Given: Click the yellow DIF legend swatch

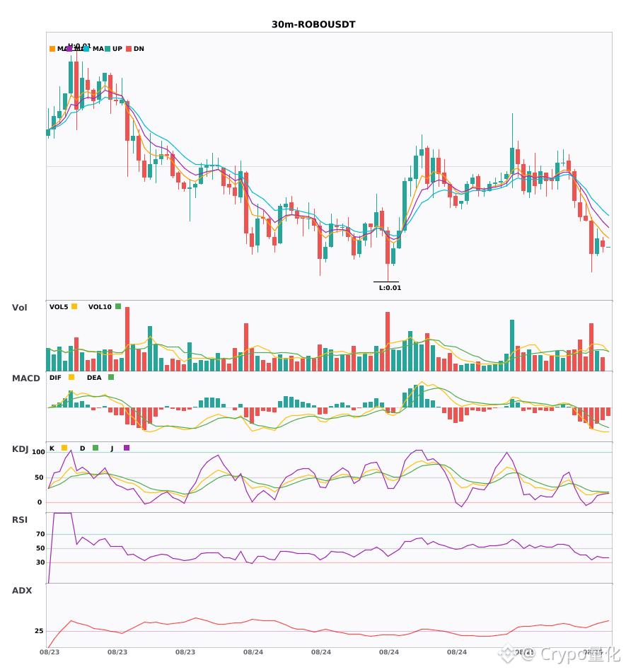Looking at the screenshot, I should (71, 377).
